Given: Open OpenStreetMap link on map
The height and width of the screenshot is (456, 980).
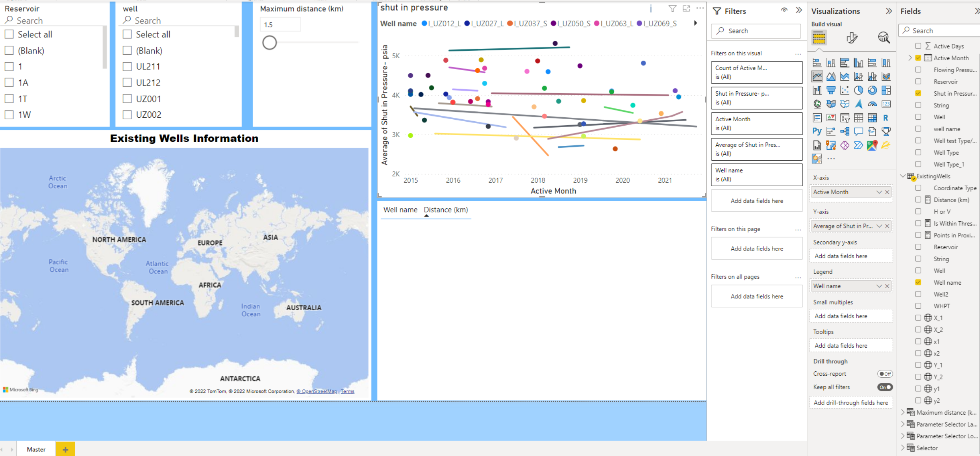Looking at the screenshot, I should point(317,391).
